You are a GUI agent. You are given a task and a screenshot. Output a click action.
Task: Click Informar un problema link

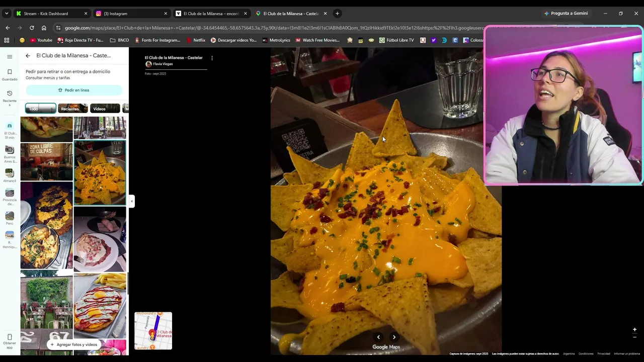pyautogui.click(x=627, y=353)
